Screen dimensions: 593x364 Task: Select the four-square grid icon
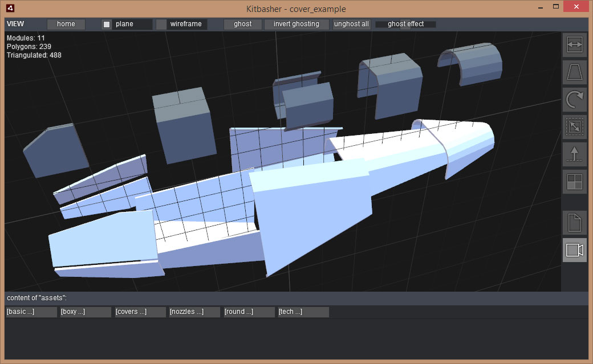point(574,182)
